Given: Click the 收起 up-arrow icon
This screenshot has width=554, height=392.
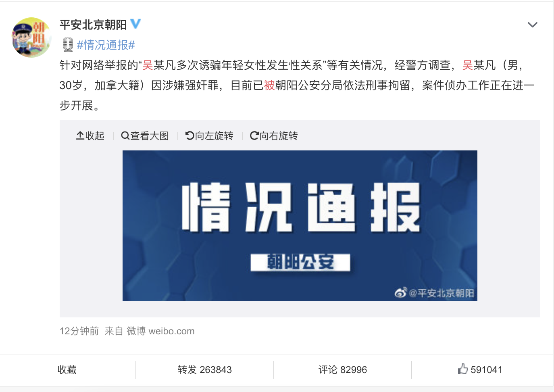Looking at the screenshot, I should (x=80, y=136).
